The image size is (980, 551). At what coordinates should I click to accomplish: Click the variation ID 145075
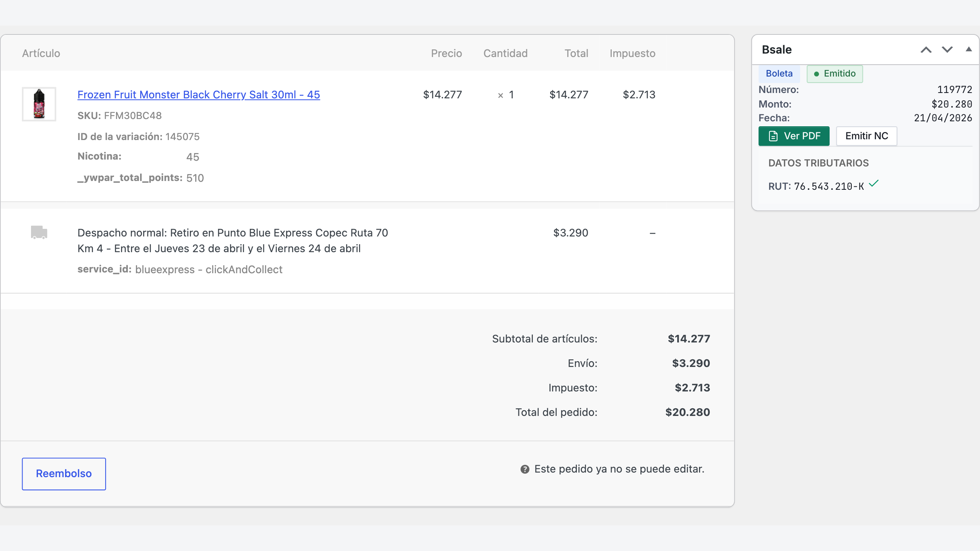(x=182, y=137)
